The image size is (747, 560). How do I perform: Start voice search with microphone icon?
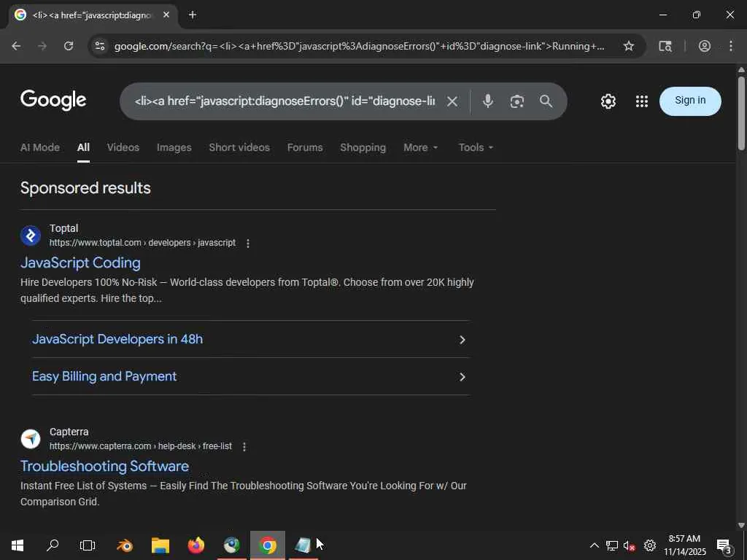487,101
